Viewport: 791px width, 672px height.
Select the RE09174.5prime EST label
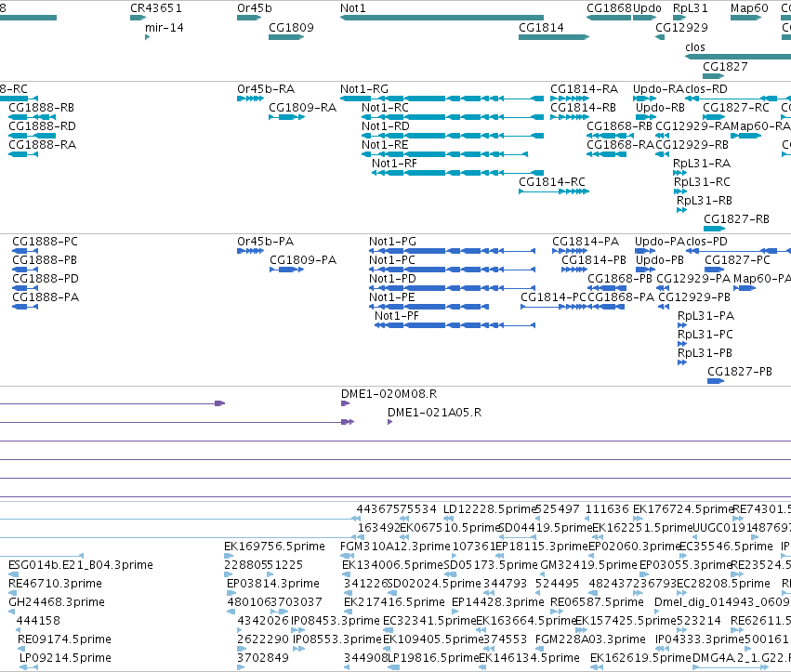64,639
